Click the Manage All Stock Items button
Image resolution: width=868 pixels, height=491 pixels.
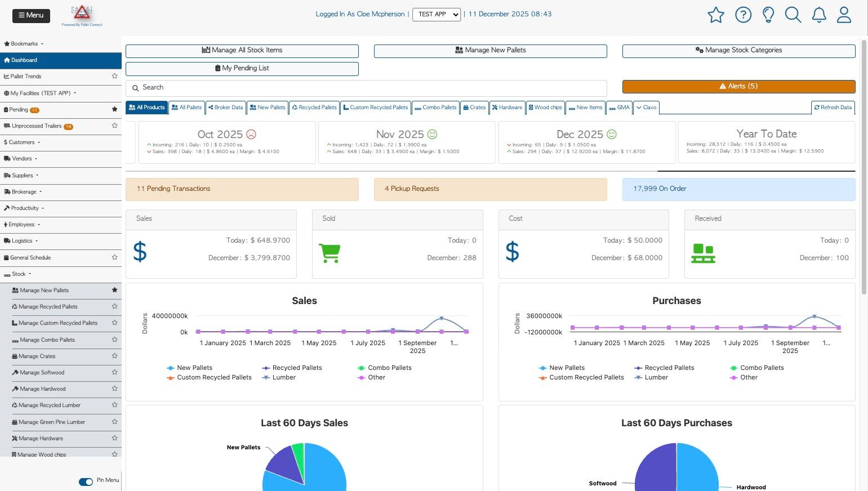tap(242, 51)
